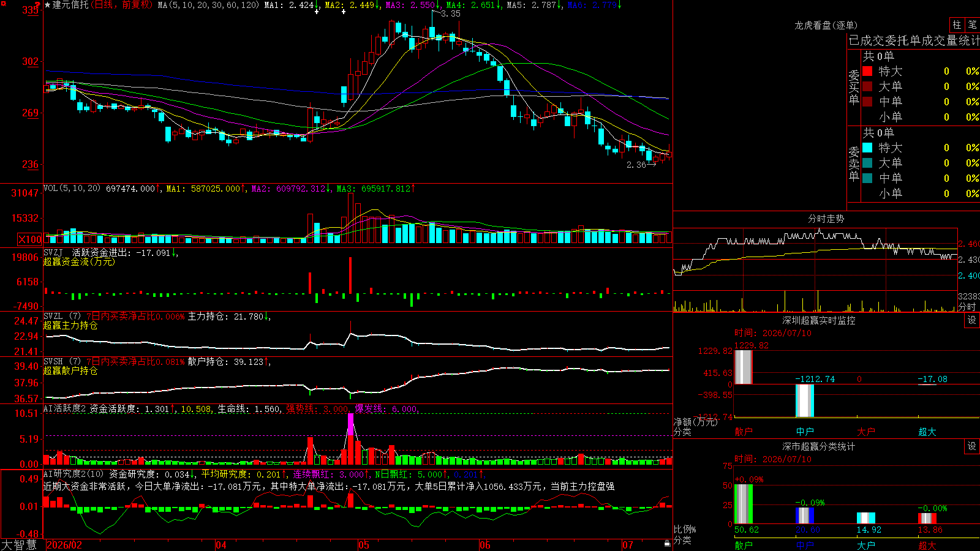Click the cyan 特大 sell-order swatch
This screenshot has width=980, height=551.
tap(867, 148)
